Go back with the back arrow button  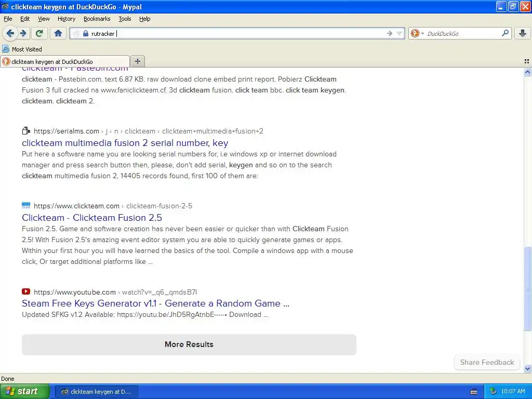(x=10, y=33)
